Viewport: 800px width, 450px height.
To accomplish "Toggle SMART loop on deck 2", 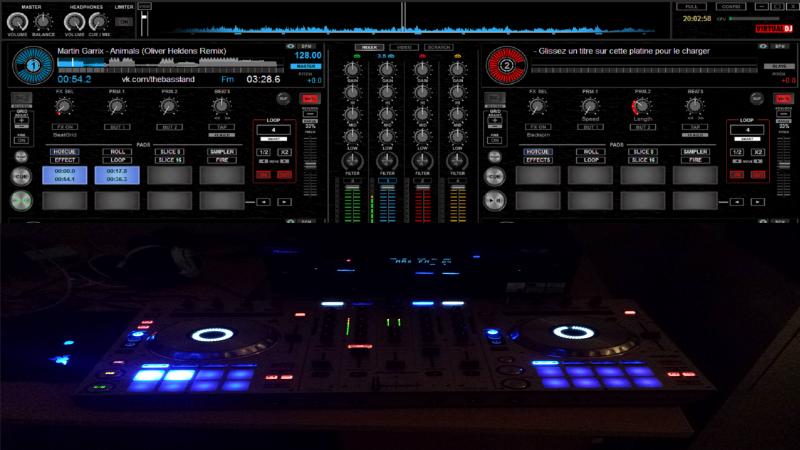I will pos(747,139).
